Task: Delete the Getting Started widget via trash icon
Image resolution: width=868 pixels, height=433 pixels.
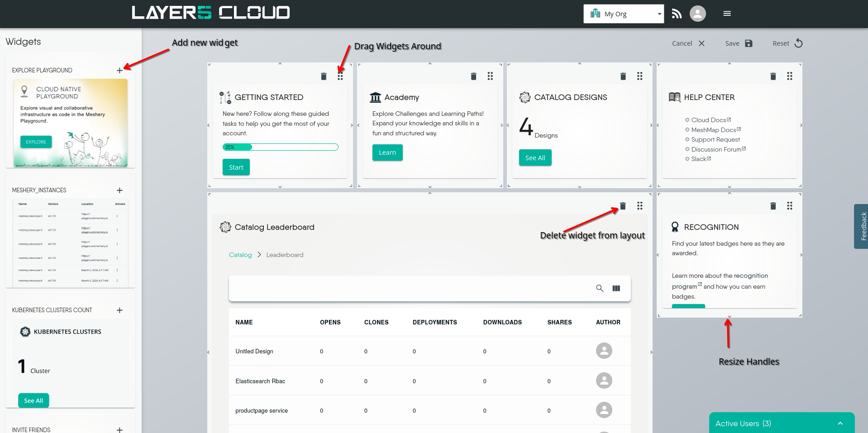Action: pos(324,76)
